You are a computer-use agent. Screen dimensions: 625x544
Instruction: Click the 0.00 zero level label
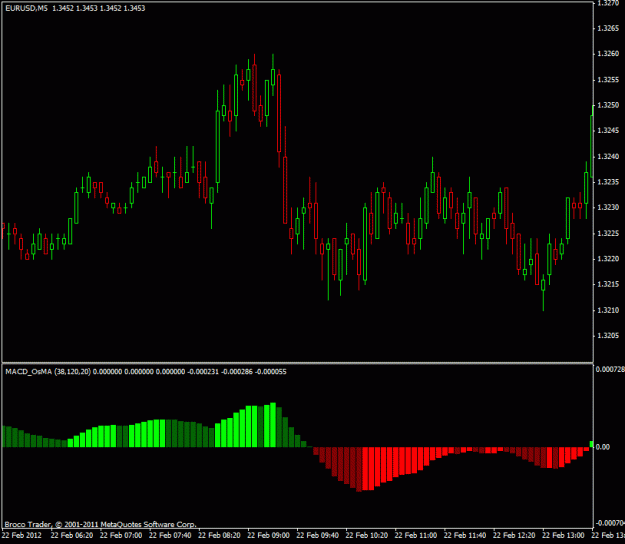tap(602, 447)
